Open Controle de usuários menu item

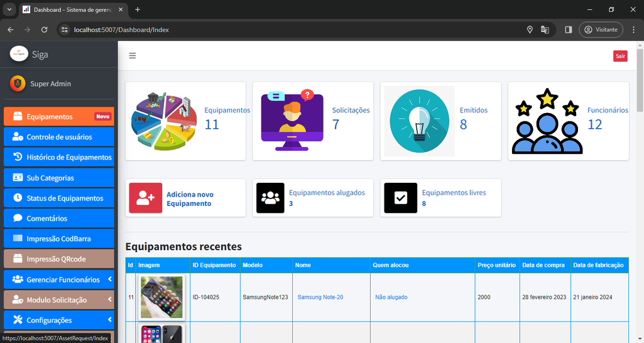tap(59, 137)
